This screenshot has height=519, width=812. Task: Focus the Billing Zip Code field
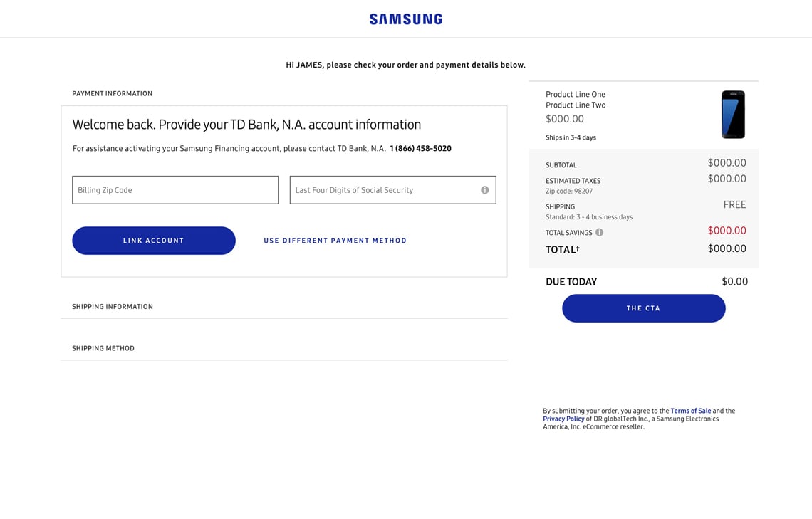(x=175, y=190)
